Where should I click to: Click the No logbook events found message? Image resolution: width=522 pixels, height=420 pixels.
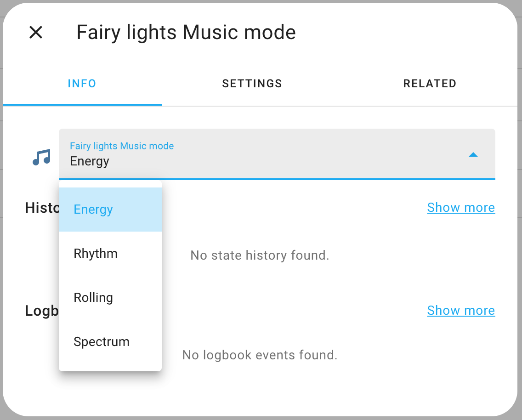pyautogui.click(x=260, y=355)
